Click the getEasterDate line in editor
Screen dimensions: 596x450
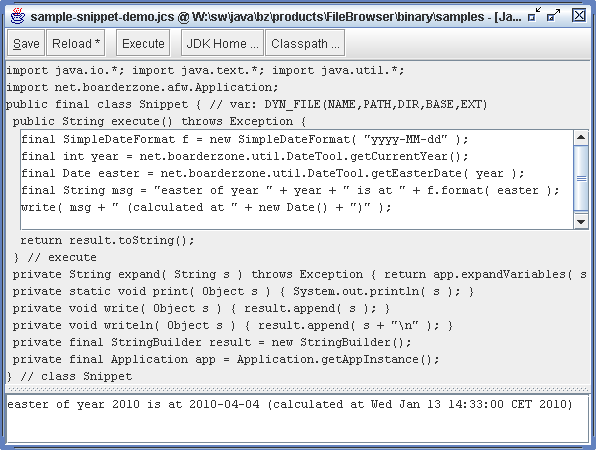click(273, 173)
